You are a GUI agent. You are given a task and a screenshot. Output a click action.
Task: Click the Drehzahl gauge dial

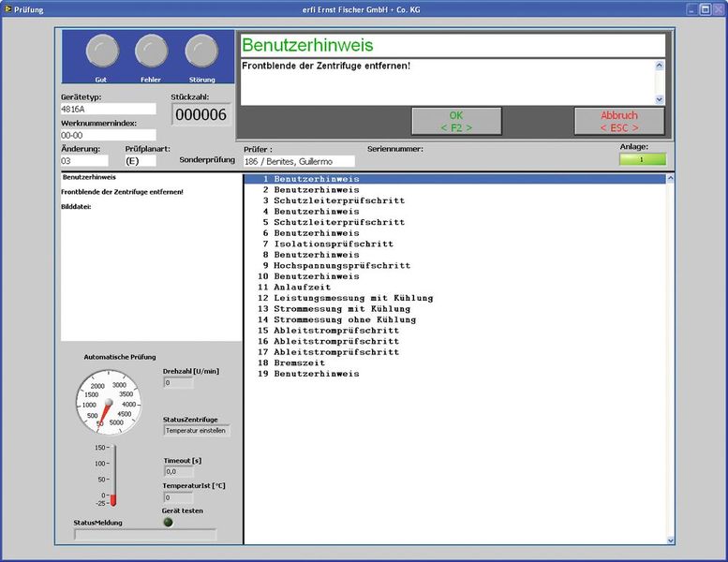click(x=109, y=403)
